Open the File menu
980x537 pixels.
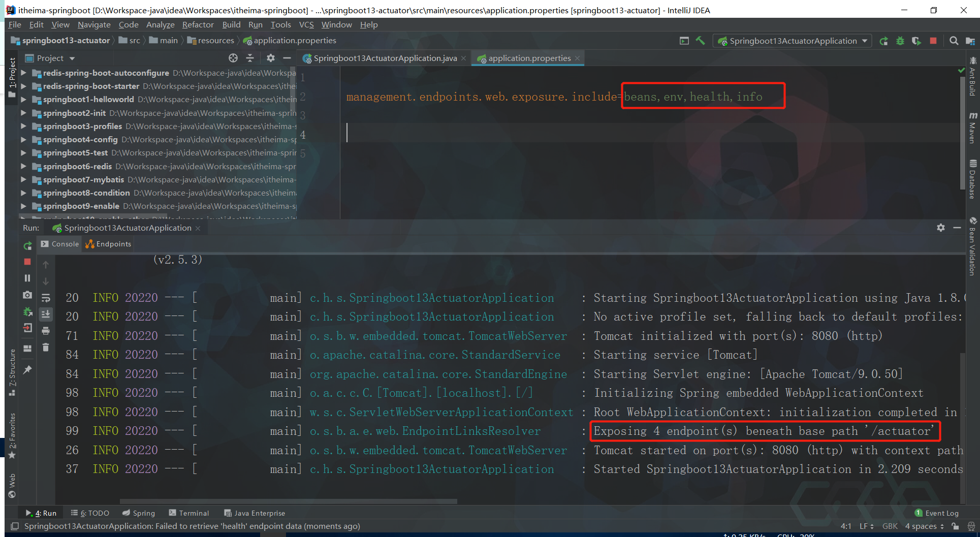click(x=15, y=24)
